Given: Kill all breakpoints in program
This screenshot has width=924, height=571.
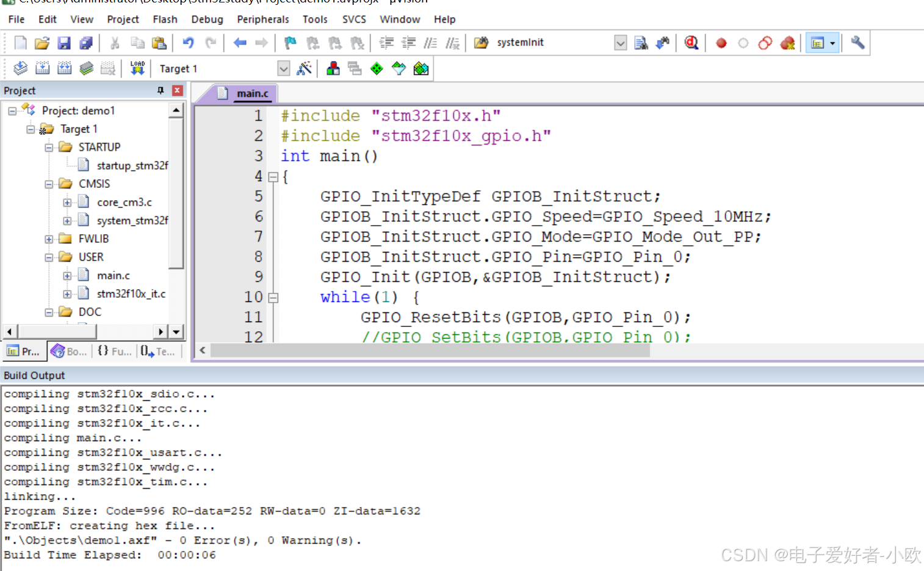Looking at the screenshot, I should pyautogui.click(x=787, y=43).
